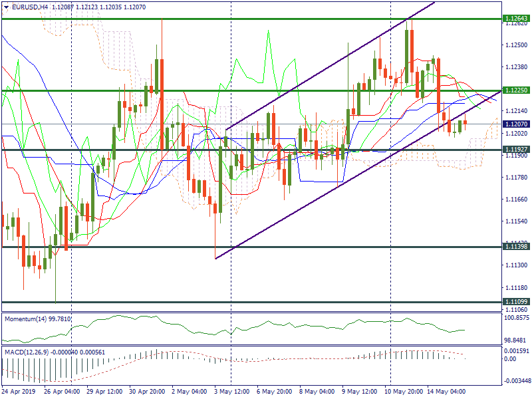
Task: Click the 1.11398 price level label
Action: (516, 247)
